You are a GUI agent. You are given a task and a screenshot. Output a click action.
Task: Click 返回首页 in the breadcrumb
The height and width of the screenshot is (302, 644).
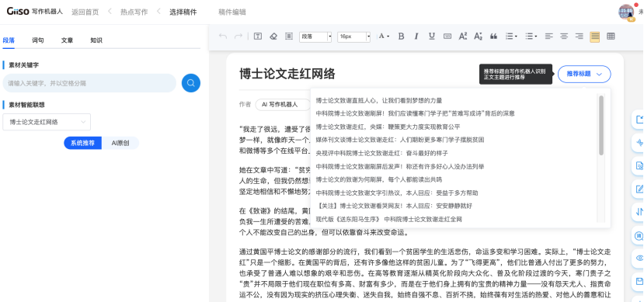[85, 12]
